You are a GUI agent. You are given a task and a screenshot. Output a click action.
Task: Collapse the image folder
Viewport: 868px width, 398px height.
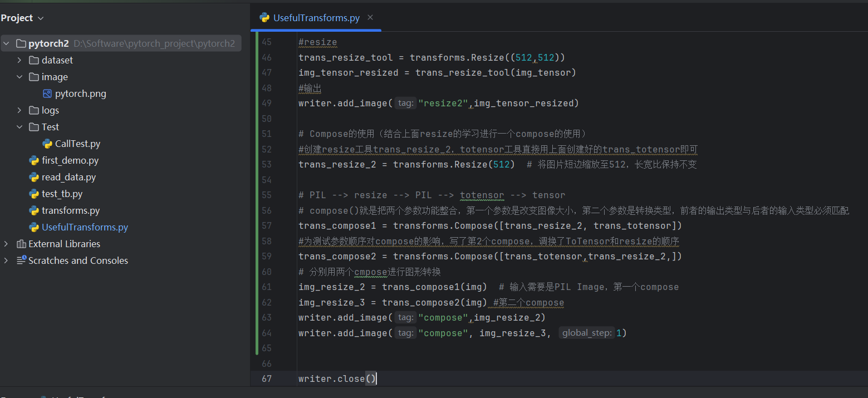click(19, 77)
